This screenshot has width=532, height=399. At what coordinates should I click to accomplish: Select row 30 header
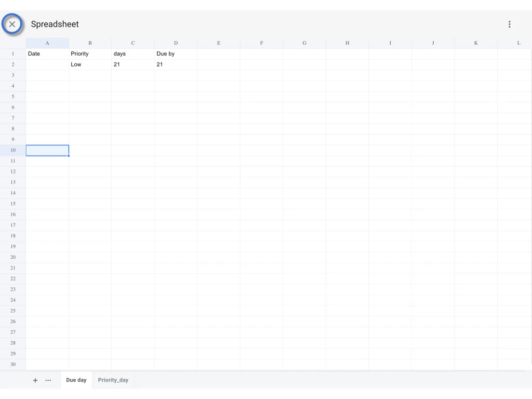tap(13, 364)
